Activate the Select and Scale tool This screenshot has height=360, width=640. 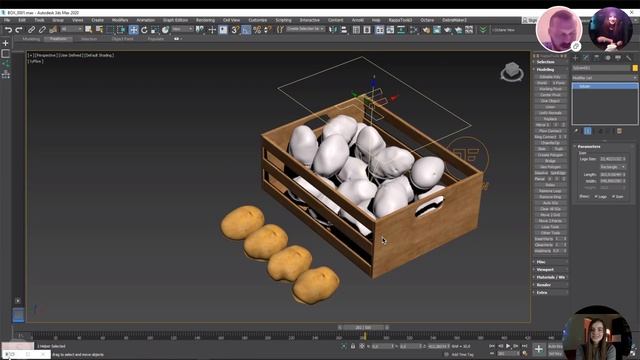pyautogui.click(x=155, y=30)
